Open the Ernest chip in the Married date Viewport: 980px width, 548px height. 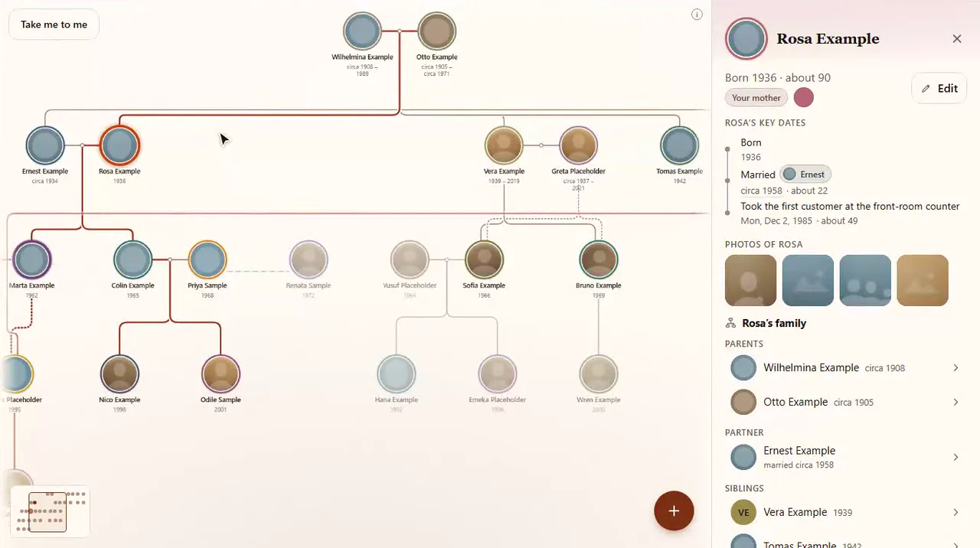805,175
